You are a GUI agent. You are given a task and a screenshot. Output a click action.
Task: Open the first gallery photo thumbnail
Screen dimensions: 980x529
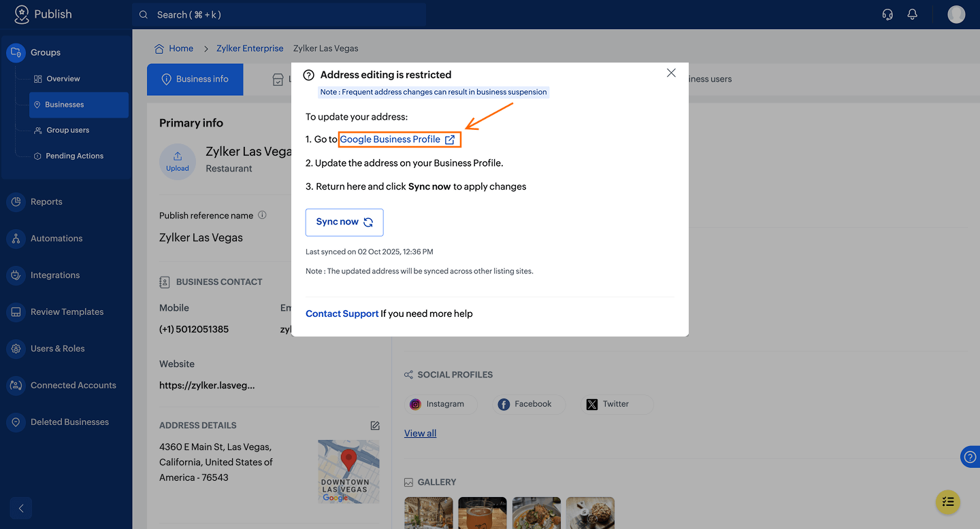[429, 513]
